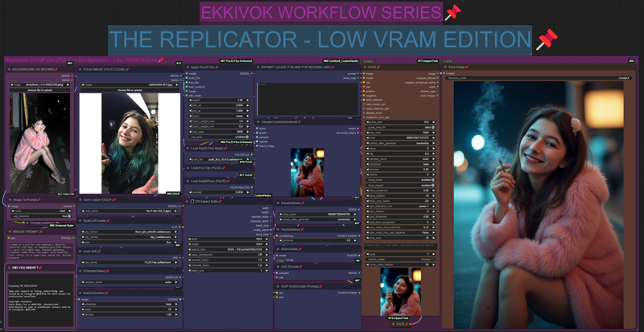Collapse the FACE detailer node dot

tap(365, 67)
